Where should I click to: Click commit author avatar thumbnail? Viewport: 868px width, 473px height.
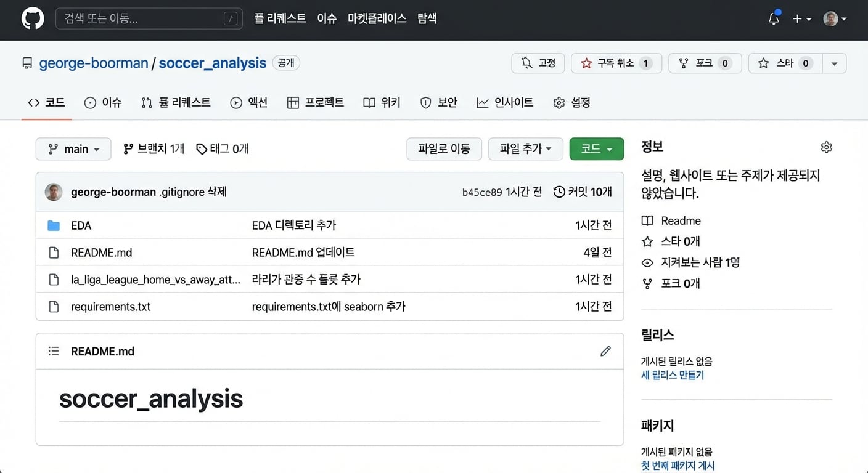(54, 192)
